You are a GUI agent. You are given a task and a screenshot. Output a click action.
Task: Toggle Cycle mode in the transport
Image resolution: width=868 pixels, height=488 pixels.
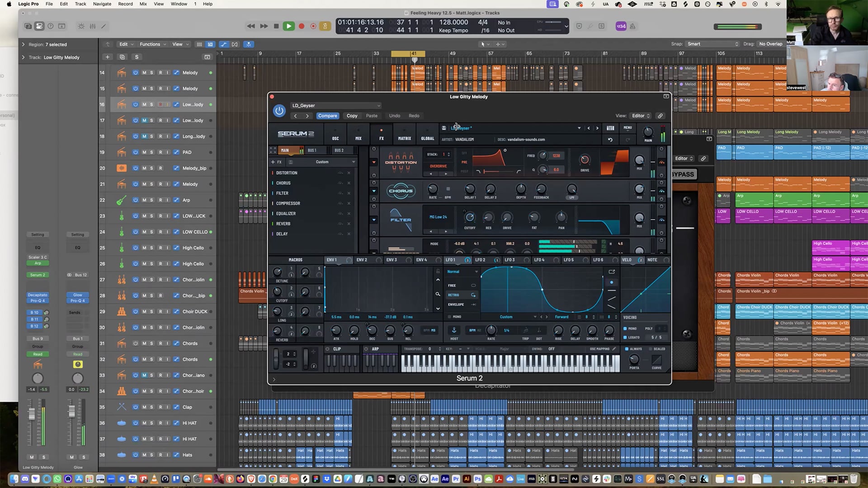coord(325,26)
